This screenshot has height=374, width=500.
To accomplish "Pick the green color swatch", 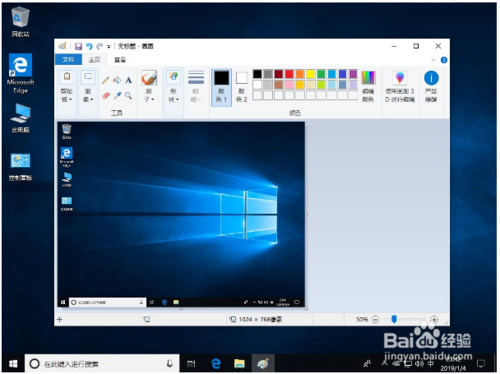I will tap(321, 74).
